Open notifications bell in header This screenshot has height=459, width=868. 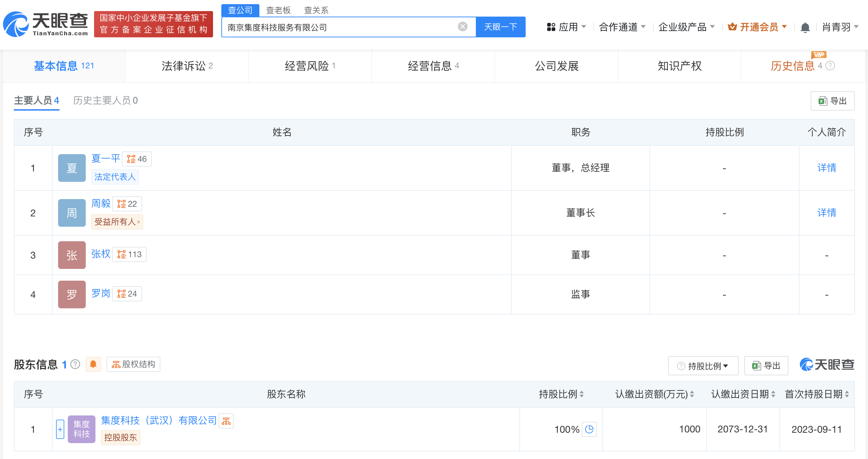pos(805,27)
